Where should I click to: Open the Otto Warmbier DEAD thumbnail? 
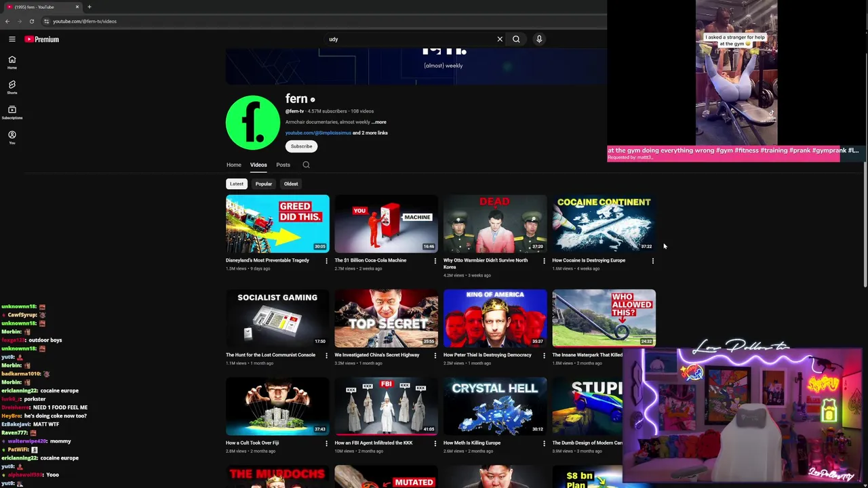495,224
